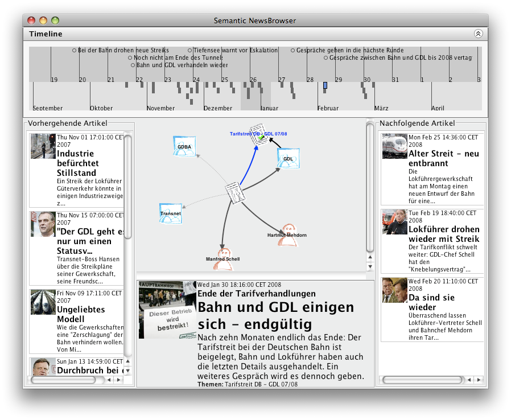The width and height of the screenshot is (511, 420).
Task: Open the 'Durchbruch bei' article headline
Action: coord(89,370)
